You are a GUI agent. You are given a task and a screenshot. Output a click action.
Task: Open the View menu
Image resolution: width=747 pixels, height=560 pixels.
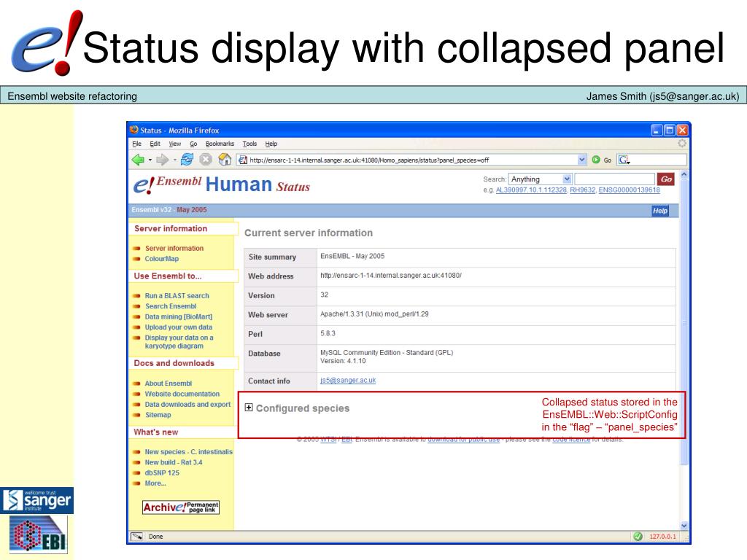175,144
